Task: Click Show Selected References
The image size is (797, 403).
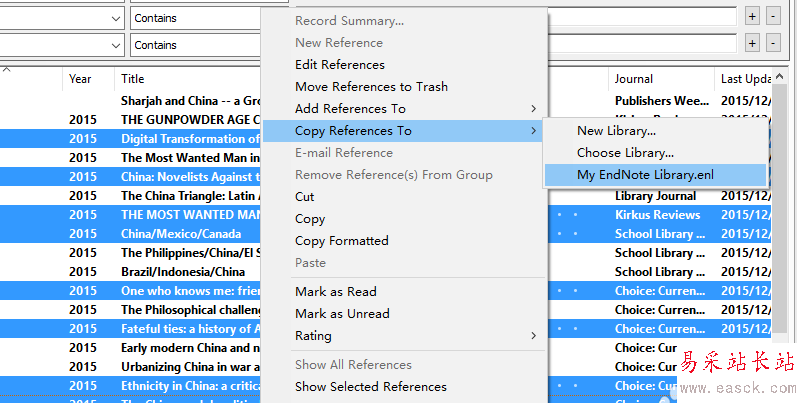Action: tap(370, 387)
